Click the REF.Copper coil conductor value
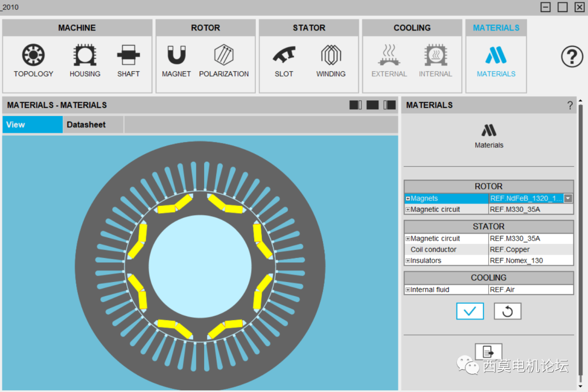This screenshot has height=392, width=588. 531,249
